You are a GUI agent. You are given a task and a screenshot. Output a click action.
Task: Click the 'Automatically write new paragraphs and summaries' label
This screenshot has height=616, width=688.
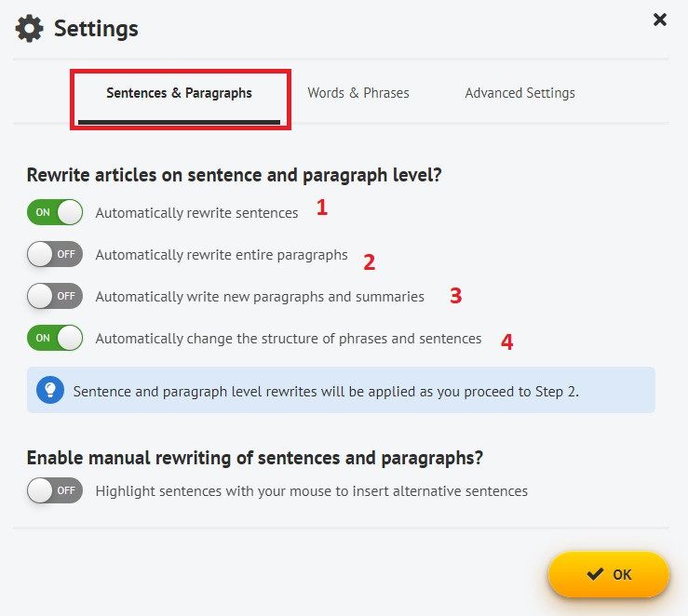(x=260, y=297)
